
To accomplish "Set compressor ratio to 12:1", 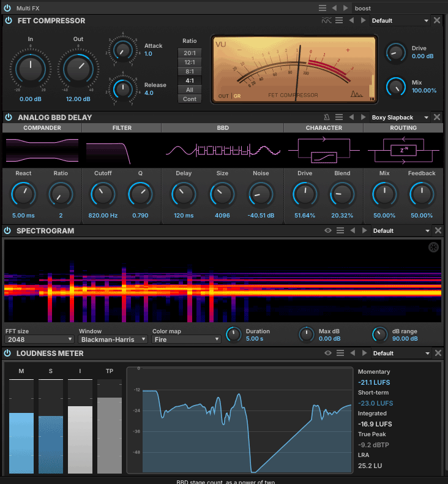I will click(190, 62).
